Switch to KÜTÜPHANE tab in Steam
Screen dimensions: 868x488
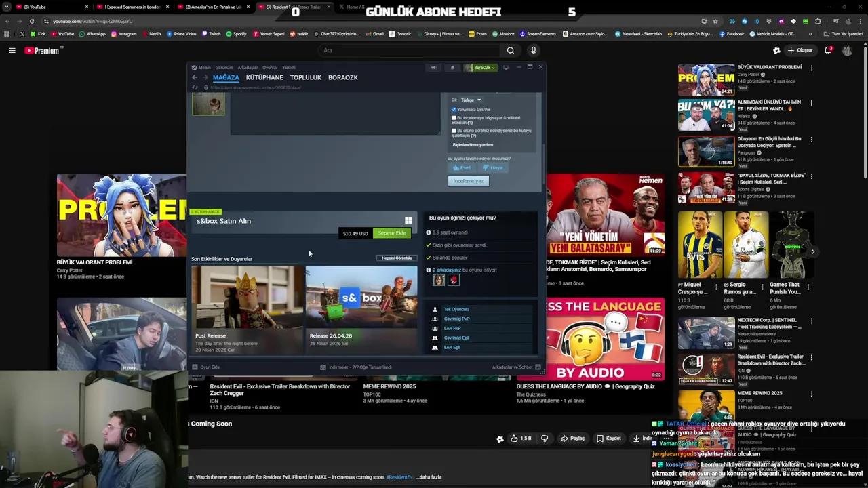tap(264, 77)
